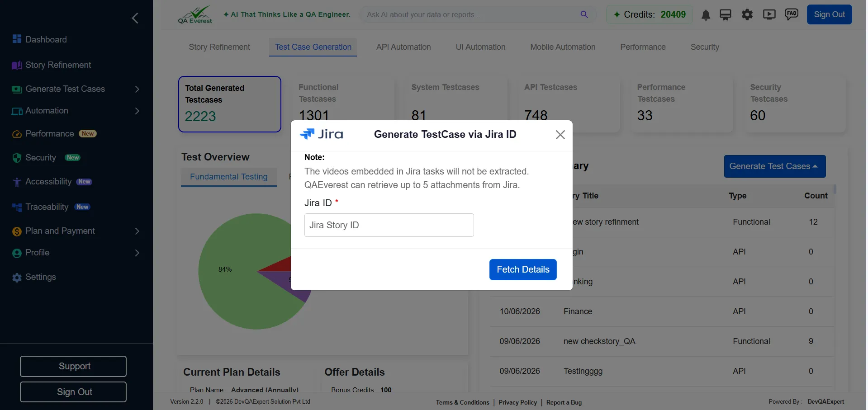Click the video tutorial play icon

click(769, 14)
